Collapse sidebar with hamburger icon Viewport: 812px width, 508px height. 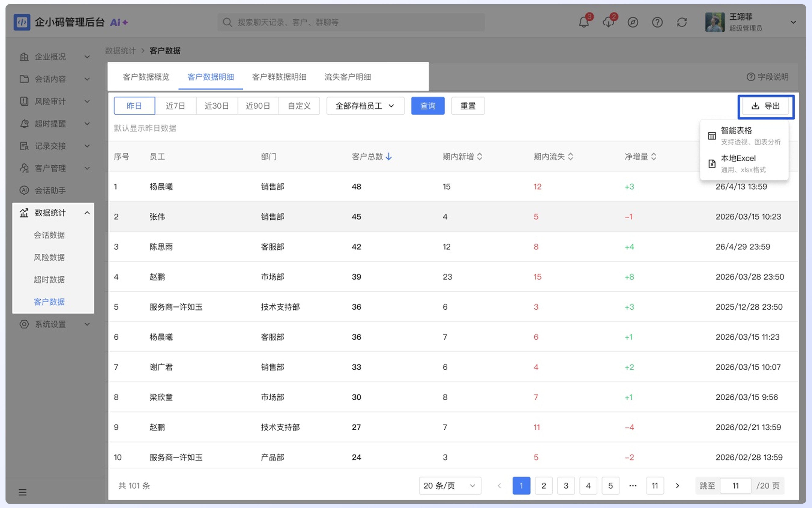(x=22, y=493)
